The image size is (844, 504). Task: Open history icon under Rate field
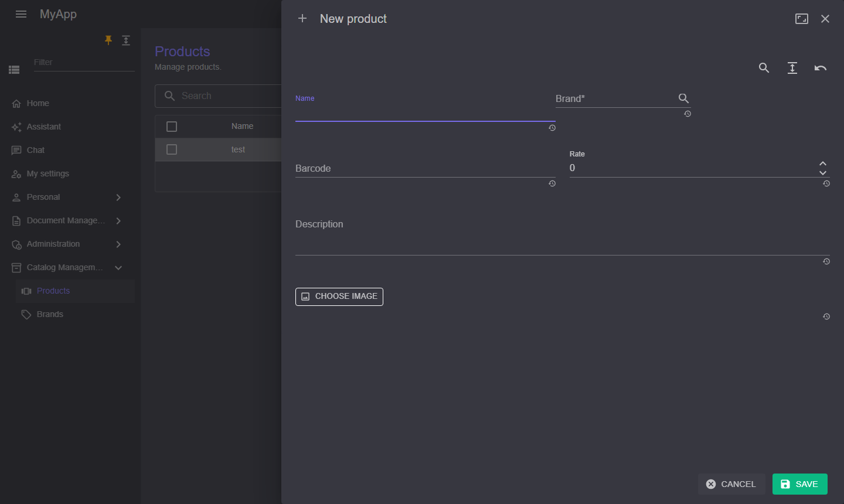click(x=826, y=183)
